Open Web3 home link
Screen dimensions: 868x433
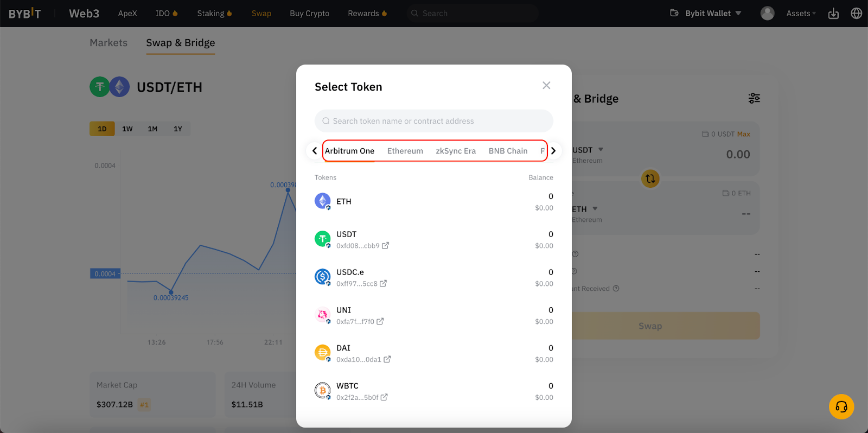pyautogui.click(x=84, y=14)
